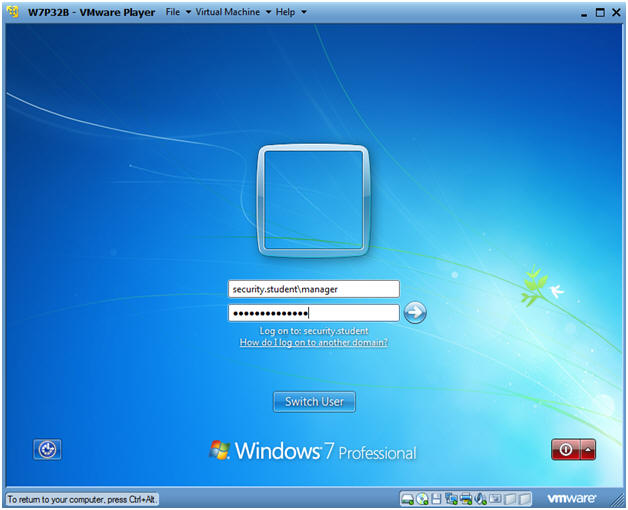Open the File menu dropdown
Viewport: 628px width, 510px height.
coord(178,12)
